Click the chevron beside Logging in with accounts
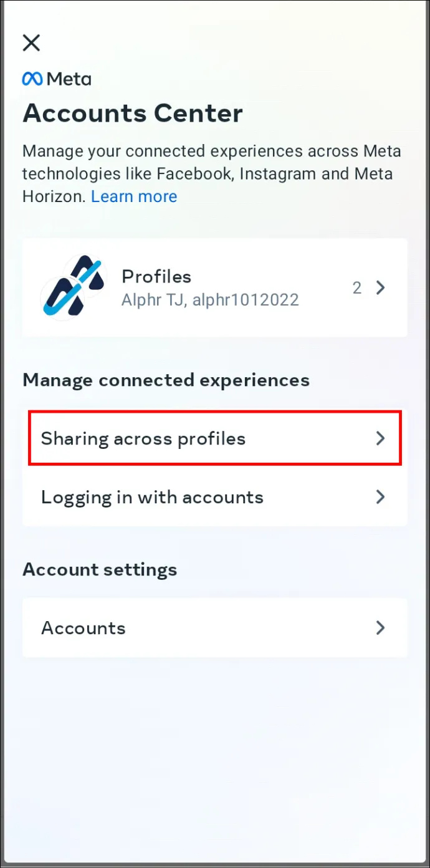 tap(381, 497)
